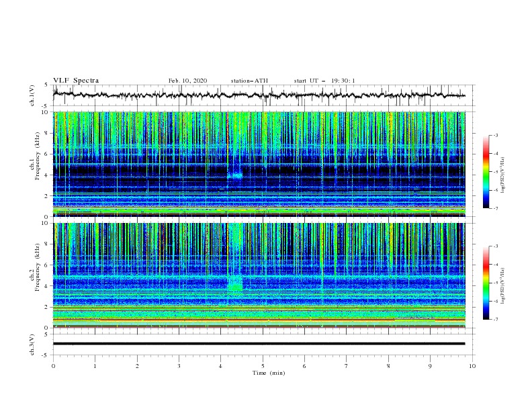The height and width of the screenshot is (411, 532).
Task: Click the ch.2 colorbar label log(PSD)(V²/Hz)
Action: click(x=503, y=285)
